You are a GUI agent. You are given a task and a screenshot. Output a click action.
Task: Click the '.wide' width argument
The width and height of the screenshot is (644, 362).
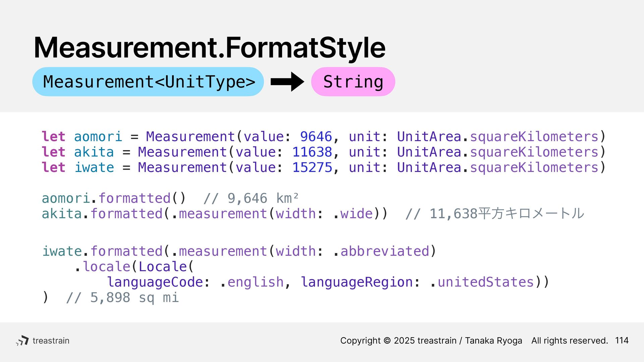[353, 214]
